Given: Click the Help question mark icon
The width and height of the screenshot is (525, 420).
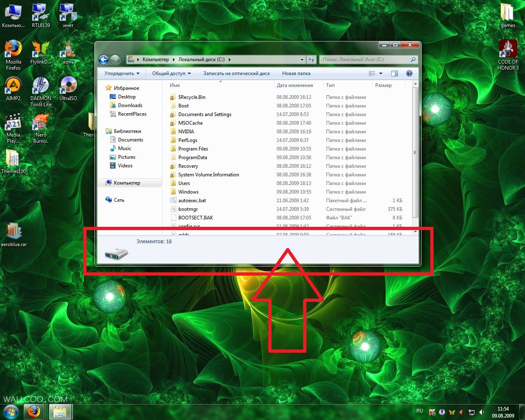Looking at the screenshot, I should (x=409, y=73).
